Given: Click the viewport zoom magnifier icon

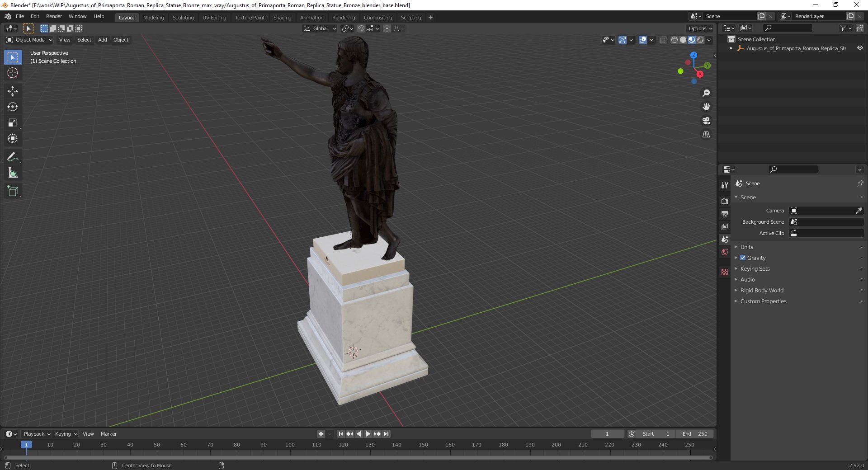Looking at the screenshot, I should coord(706,93).
